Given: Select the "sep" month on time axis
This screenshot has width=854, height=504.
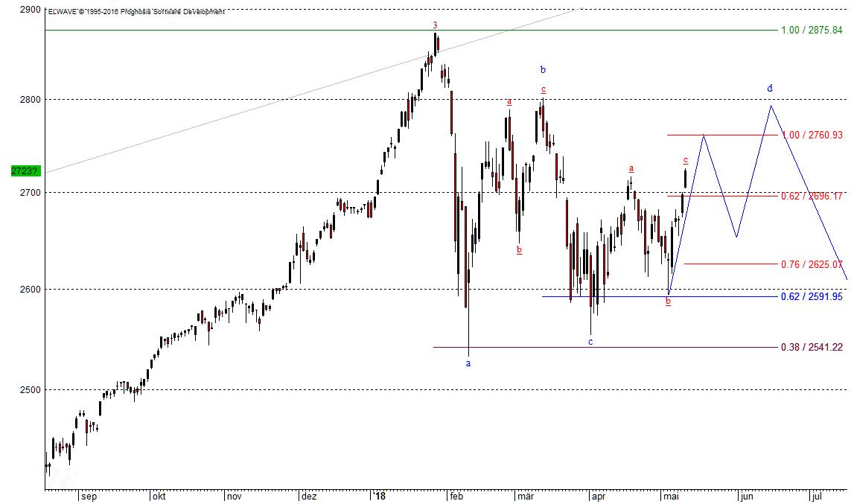Looking at the screenshot, I should click(89, 497).
